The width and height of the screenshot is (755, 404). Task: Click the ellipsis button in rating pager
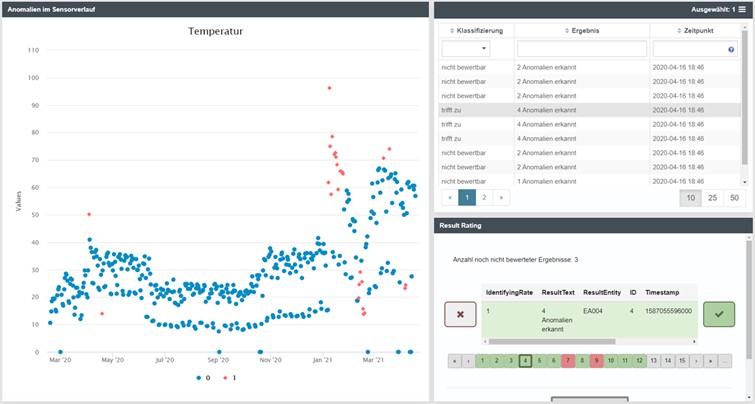725,361
